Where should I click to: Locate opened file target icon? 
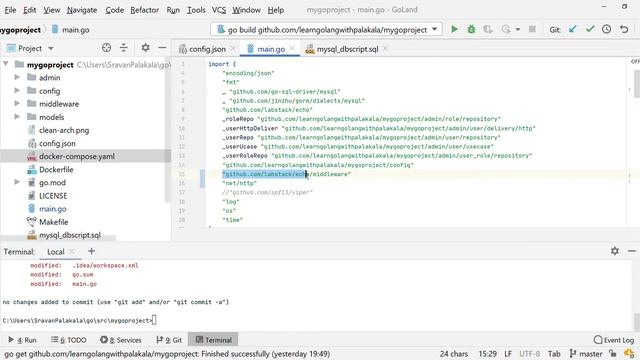pyautogui.click(x=106, y=48)
